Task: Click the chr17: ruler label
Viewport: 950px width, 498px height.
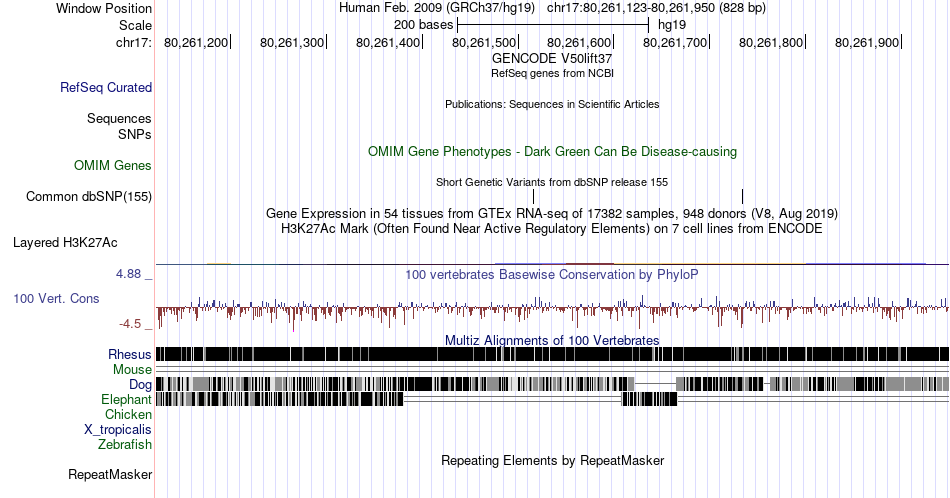Action: [x=133, y=42]
